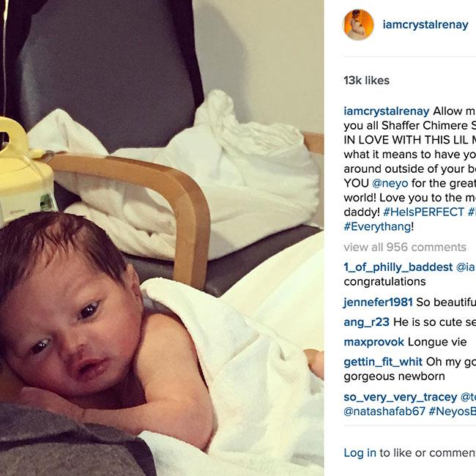476x476 pixels.
Task: Click the iamcrystalrenay name in the caption
Action: coord(387,111)
